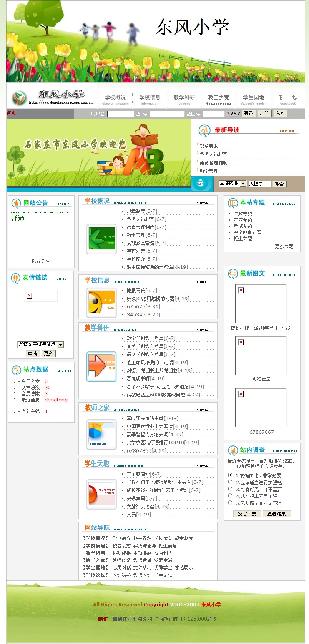The image size is (309, 644).
Task: Select poll option 1.的确如此，非常必要
Action: [x=230, y=475]
